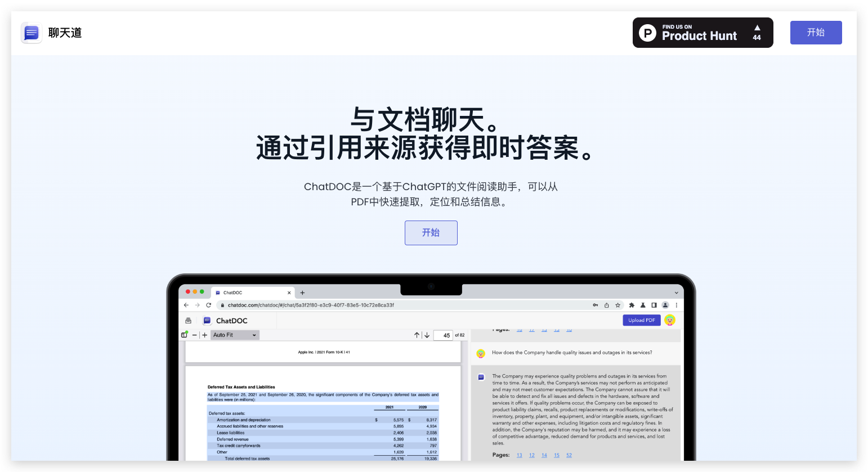
Task: Click the question about quality issues and outages
Action: pos(572,353)
